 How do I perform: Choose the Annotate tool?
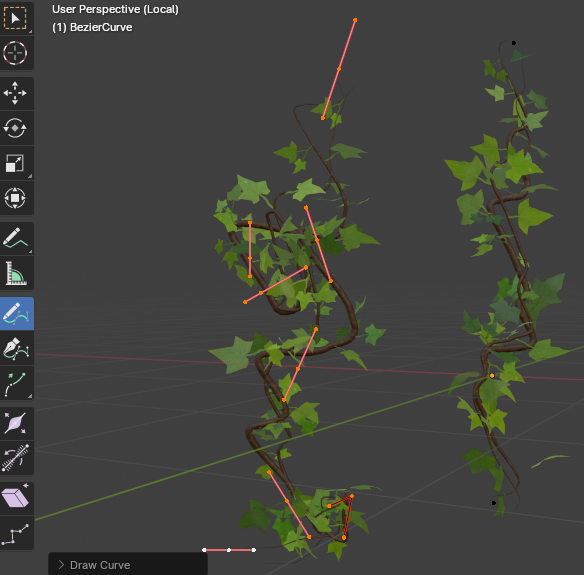[x=15, y=238]
